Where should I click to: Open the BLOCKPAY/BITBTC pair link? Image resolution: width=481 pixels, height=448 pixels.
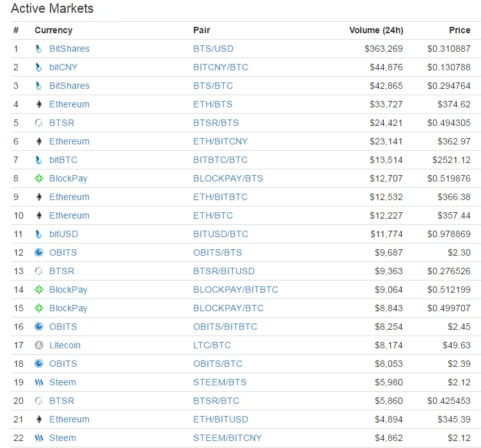(x=235, y=290)
